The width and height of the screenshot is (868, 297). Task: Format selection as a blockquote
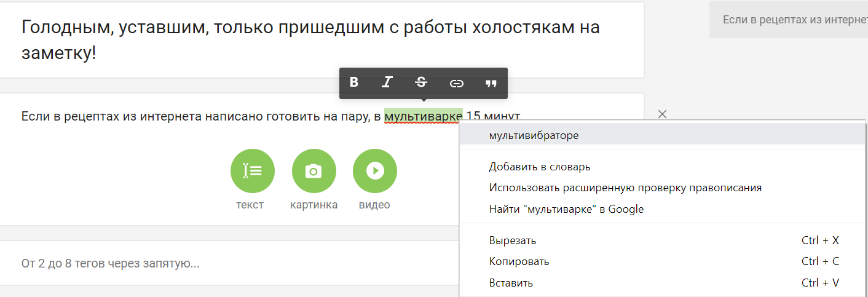pos(491,83)
